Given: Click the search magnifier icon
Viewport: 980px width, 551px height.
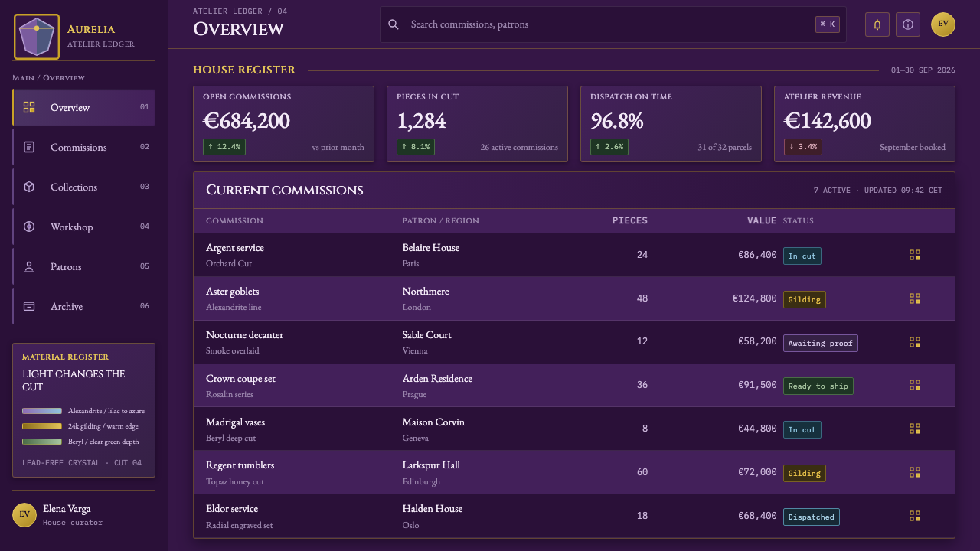Looking at the screenshot, I should pyautogui.click(x=394, y=24).
